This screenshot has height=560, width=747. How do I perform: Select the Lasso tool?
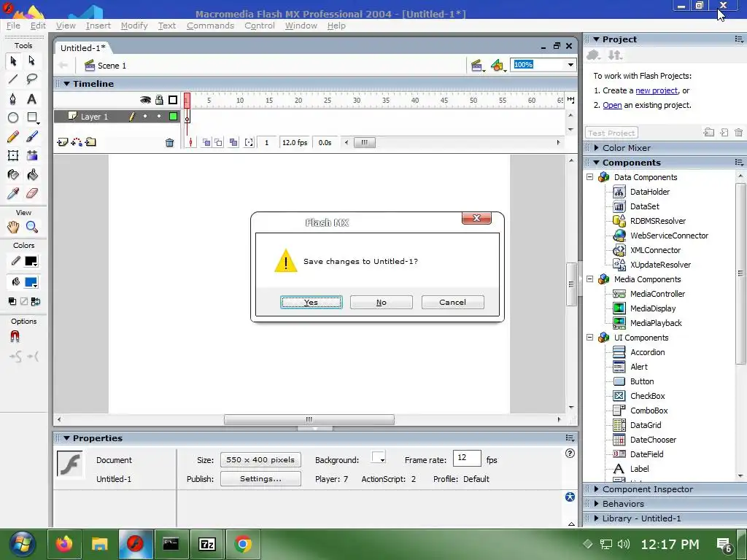click(x=32, y=79)
